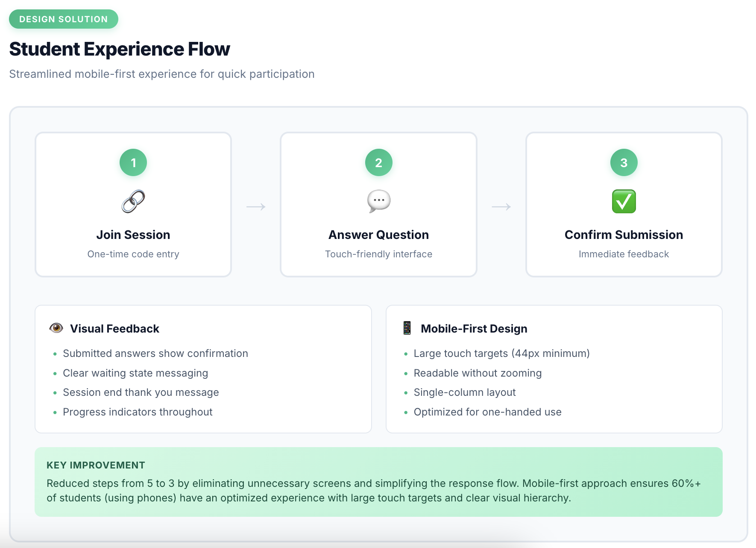Viewport: 756px width, 548px height.
Task: Click the Key Improvement banner heading
Action: click(x=96, y=465)
